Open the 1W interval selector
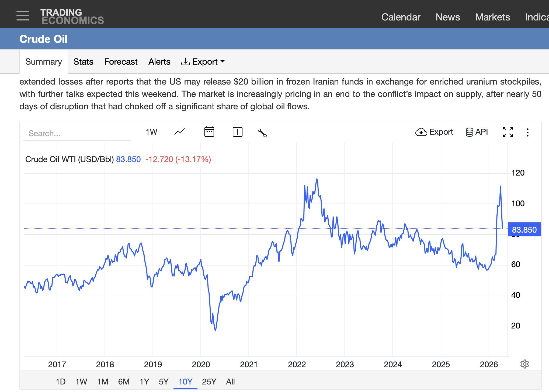 (x=151, y=132)
